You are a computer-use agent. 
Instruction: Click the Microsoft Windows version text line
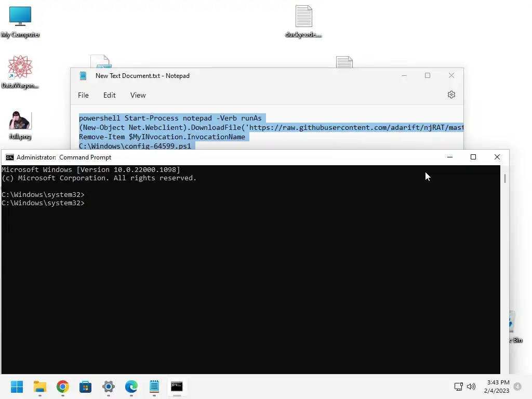point(91,170)
